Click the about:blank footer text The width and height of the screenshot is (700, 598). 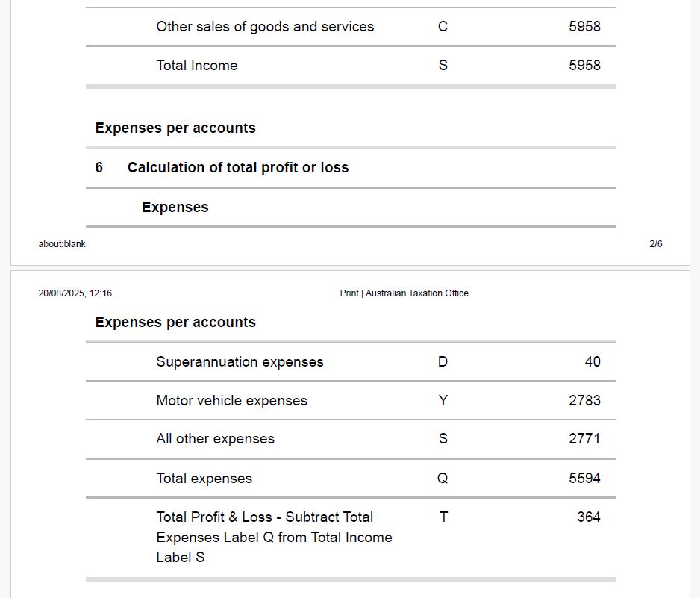pos(62,244)
